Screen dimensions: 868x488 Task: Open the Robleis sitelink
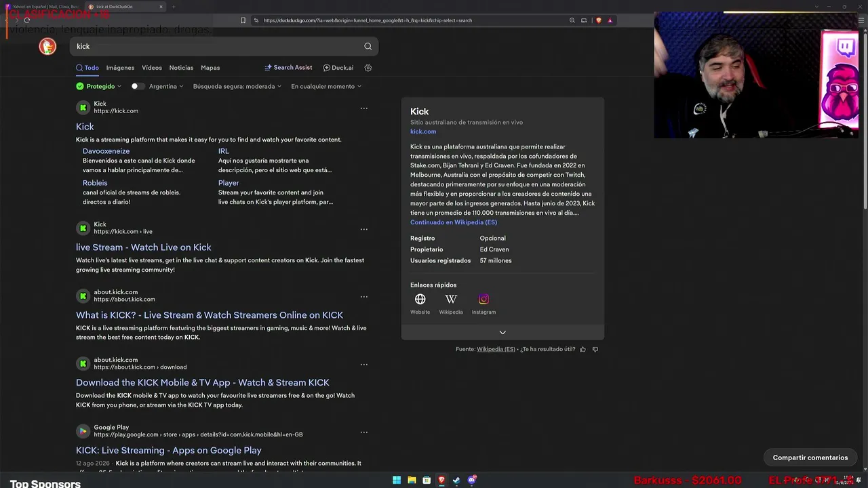[95, 183]
